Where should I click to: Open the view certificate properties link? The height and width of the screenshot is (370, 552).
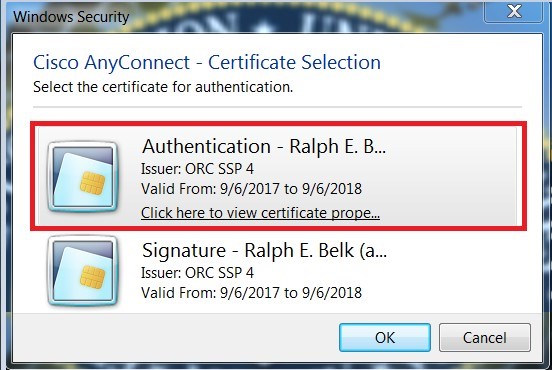(x=260, y=213)
